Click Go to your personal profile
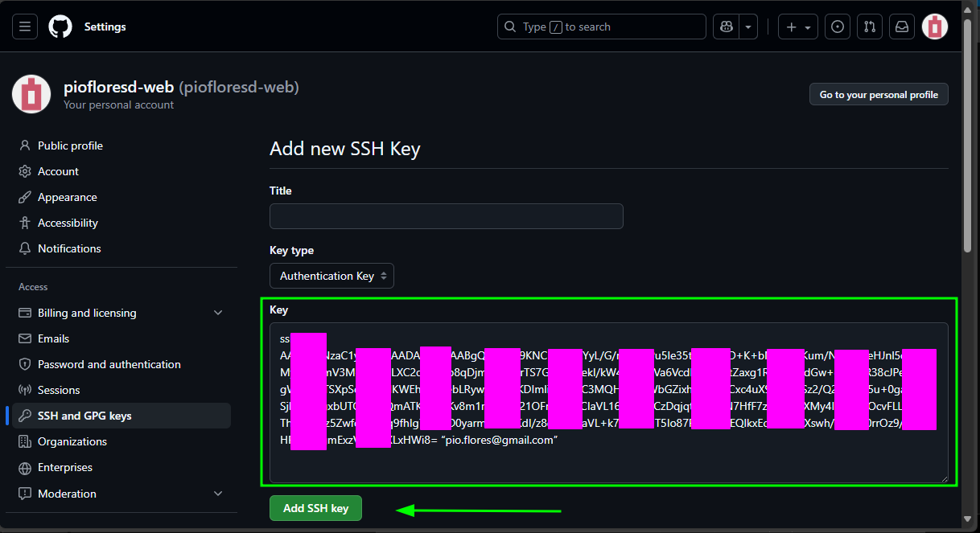The image size is (980, 533). pos(879,94)
